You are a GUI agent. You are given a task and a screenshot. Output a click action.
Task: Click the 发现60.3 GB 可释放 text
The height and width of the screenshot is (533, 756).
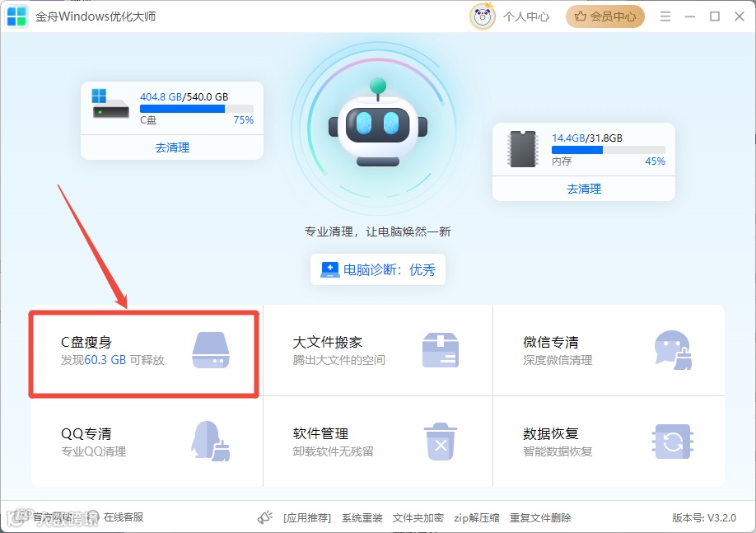pyautogui.click(x=112, y=360)
